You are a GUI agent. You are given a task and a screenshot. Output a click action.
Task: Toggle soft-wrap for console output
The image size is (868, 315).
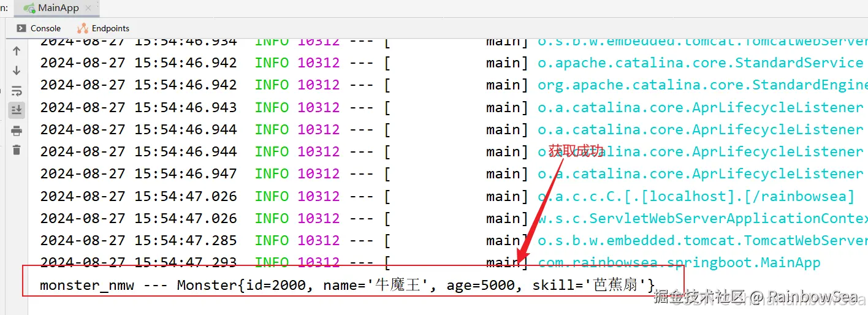coord(17,91)
